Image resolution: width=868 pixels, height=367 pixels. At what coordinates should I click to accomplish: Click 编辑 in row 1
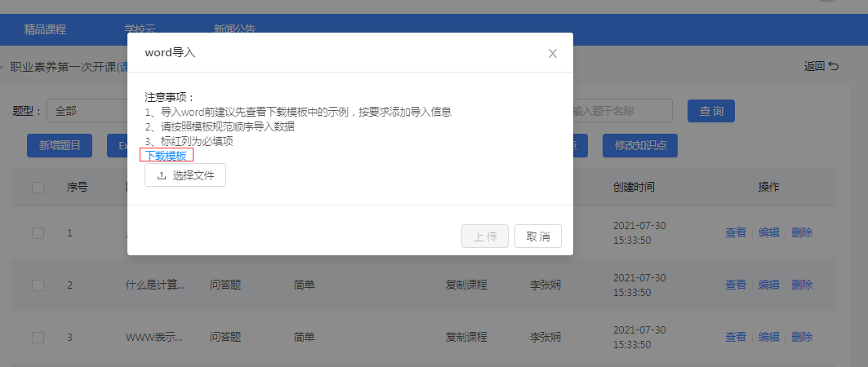769,232
